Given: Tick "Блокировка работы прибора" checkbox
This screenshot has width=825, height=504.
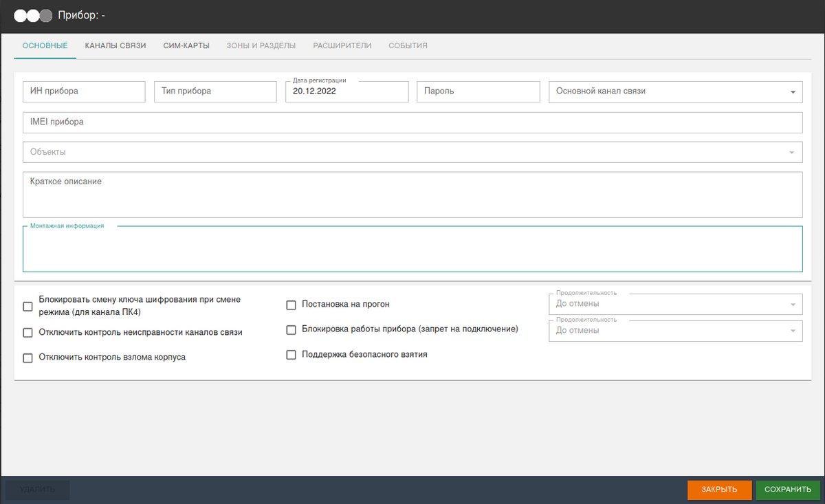Looking at the screenshot, I should [291, 330].
